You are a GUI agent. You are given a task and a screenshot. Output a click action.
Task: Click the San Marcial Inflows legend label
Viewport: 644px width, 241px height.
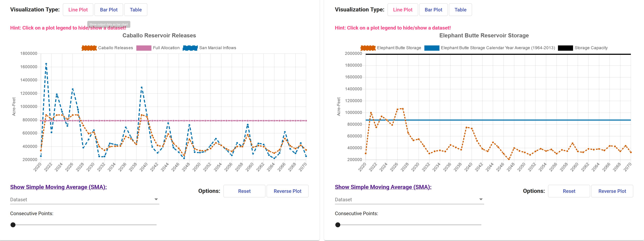(x=218, y=48)
